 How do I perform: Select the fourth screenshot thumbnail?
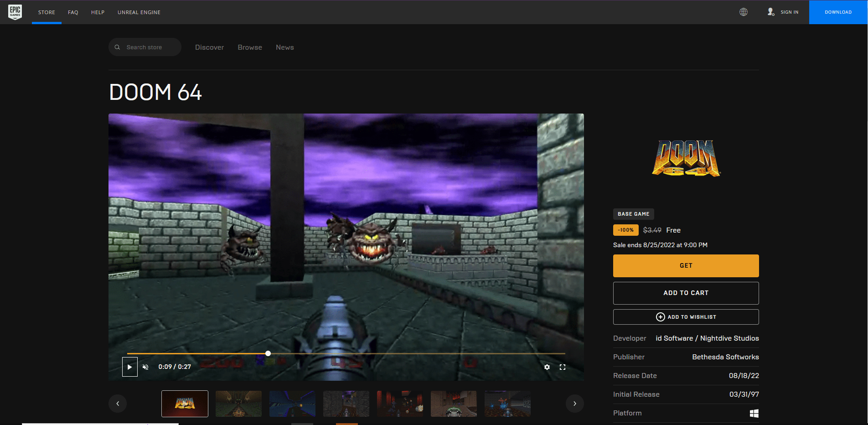[346, 404]
